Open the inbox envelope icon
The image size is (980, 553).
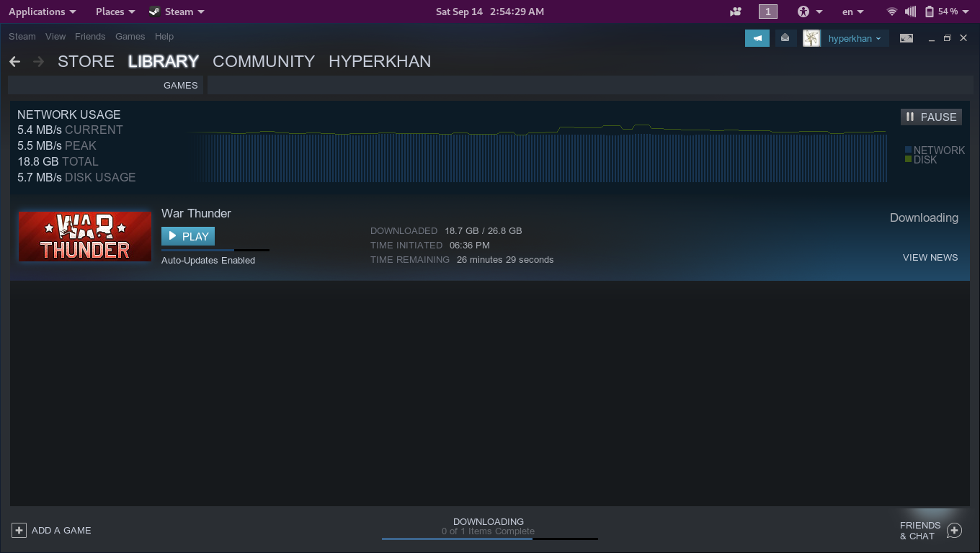[785, 38]
